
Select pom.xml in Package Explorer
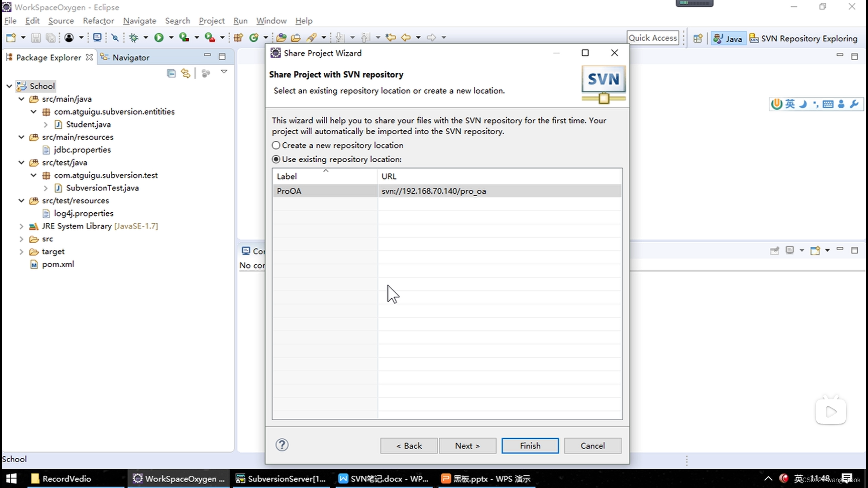point(57,264)
